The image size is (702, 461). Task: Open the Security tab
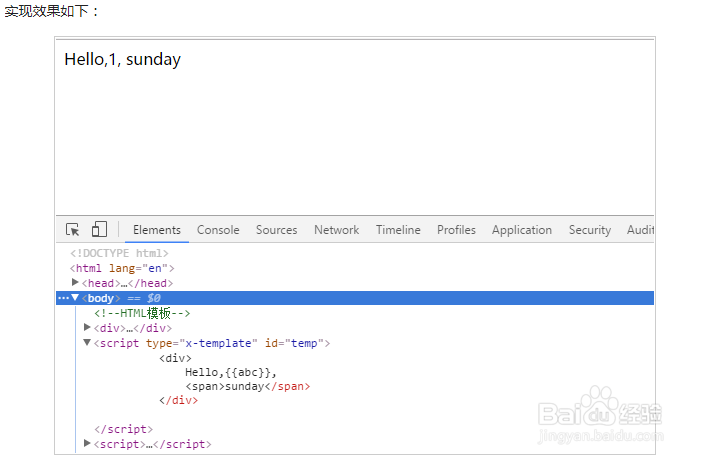(589, 230)
